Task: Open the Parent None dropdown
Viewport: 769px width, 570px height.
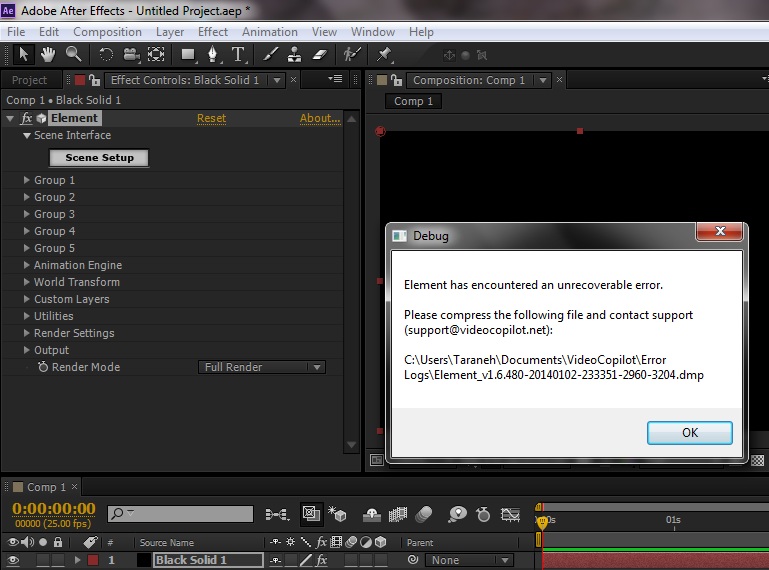Action: pyautogui.click(x=469, y=560)
